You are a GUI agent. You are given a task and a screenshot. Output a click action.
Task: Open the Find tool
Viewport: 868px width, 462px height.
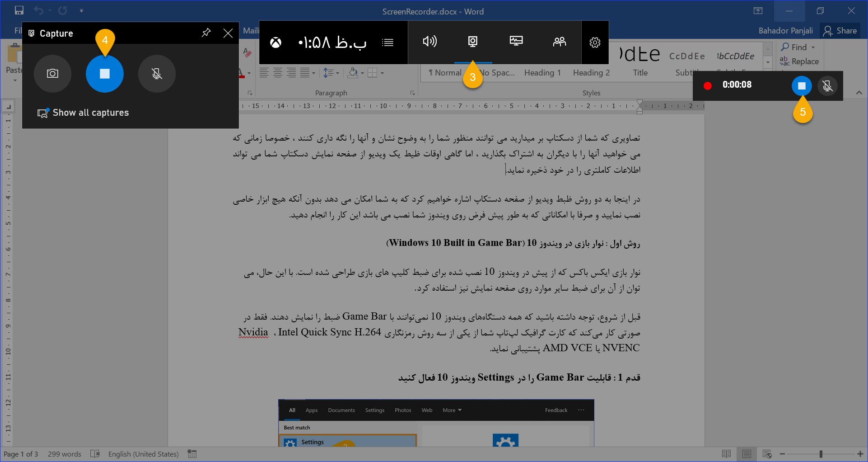click(x=794, y=47)
